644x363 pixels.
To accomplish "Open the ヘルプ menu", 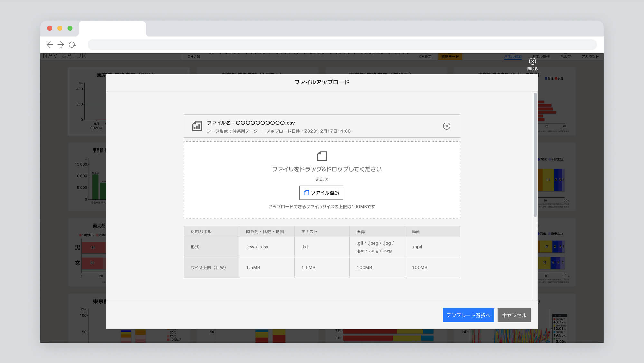I will pyautogui.click(x=565, y=57).
